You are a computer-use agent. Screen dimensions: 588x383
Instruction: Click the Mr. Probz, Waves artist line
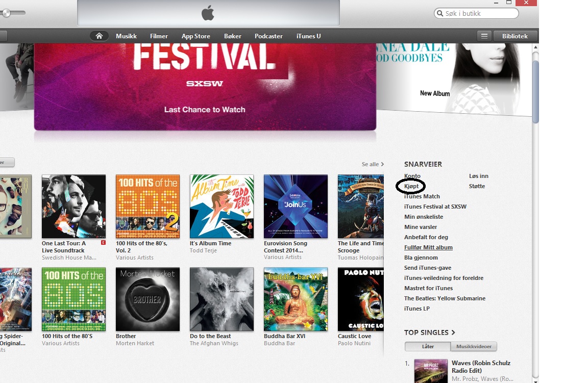point(482,379)
